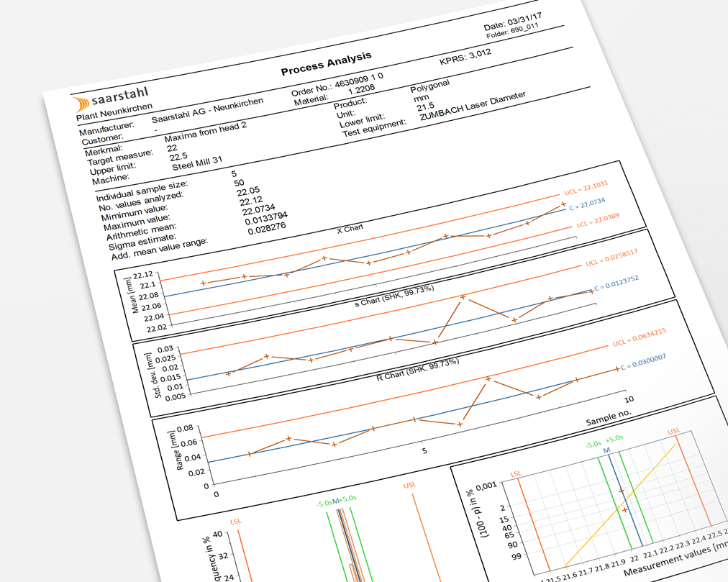Select the mean value range "0.028276"
728x582 pixels.
click(x=267, y=229)
